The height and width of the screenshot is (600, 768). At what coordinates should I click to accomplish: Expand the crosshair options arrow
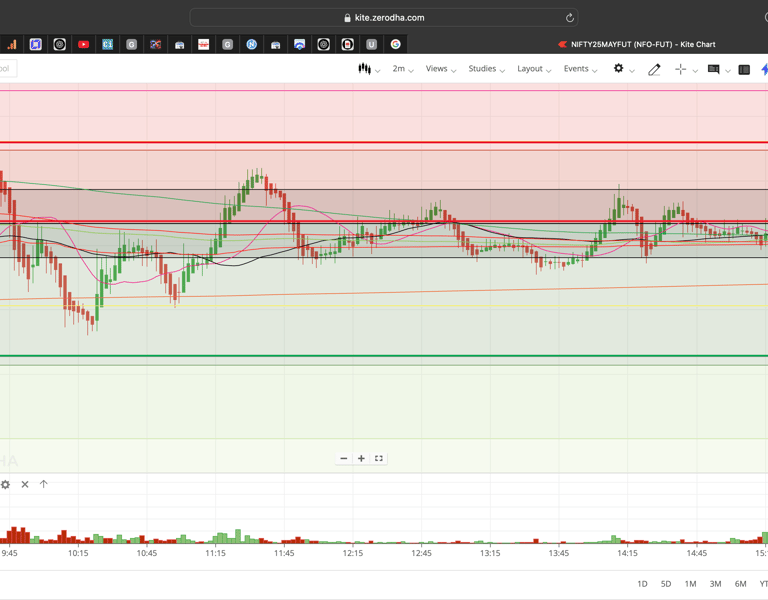tap(695, 71)
